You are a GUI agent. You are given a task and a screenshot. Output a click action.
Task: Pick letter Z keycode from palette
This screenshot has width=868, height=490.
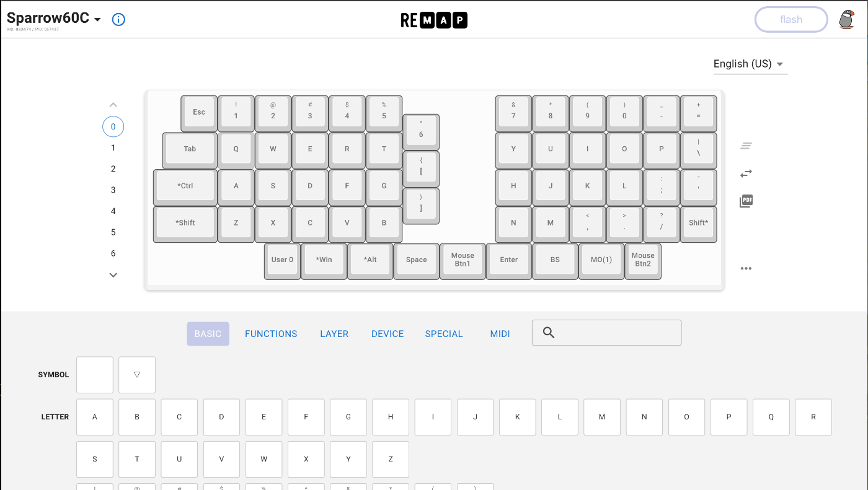(391, 459)
